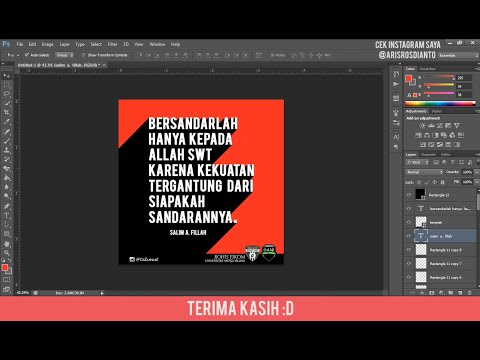
Task: Open the Paragraph panel icon
Action: (x=396, y=147)
